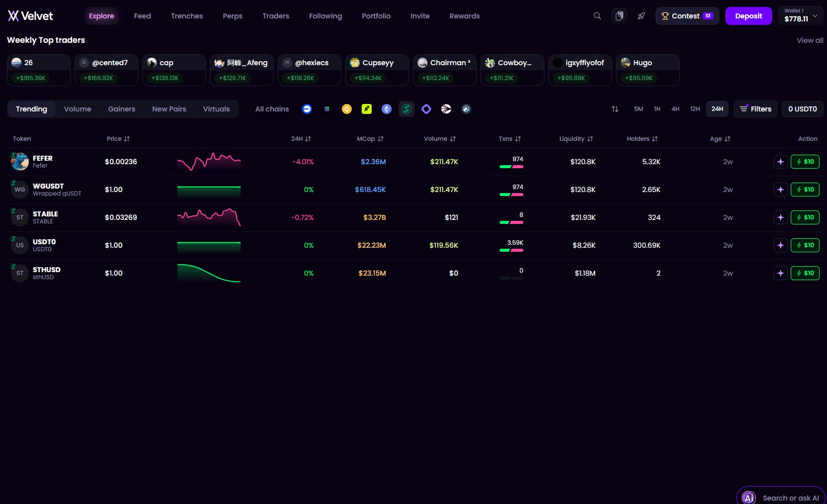Expand the Wallet 1 balance dropdown

point(801,16)
